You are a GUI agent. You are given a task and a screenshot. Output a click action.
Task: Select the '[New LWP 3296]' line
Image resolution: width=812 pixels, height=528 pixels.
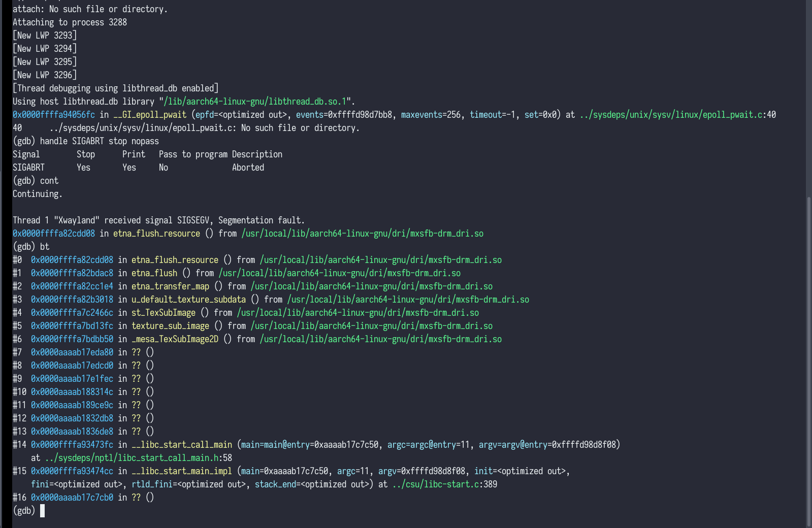pyautogui.click(x=45, y=75)
